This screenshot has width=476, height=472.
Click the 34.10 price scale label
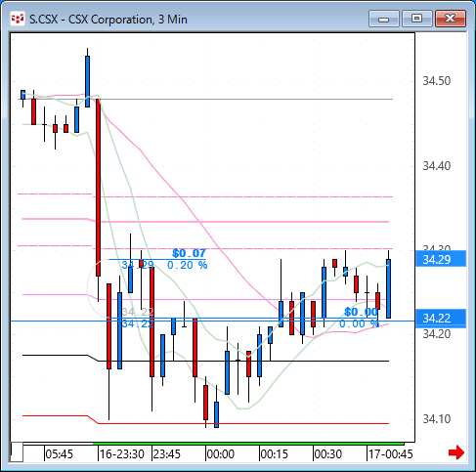437,419
